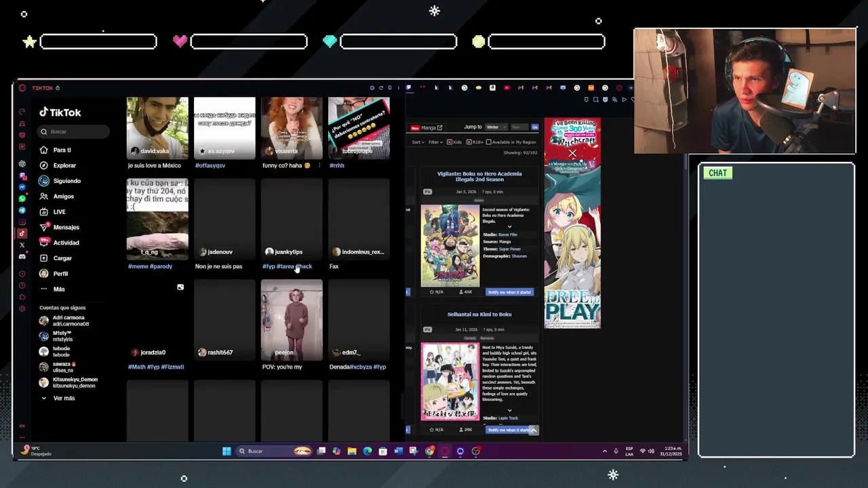Toggle the Kids checkbox

point(448,142)
